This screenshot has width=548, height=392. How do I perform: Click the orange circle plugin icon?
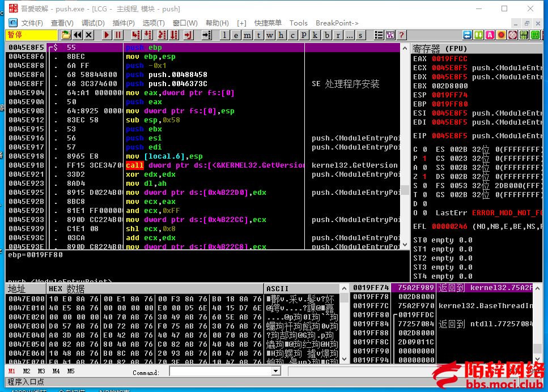coord(501,35)
